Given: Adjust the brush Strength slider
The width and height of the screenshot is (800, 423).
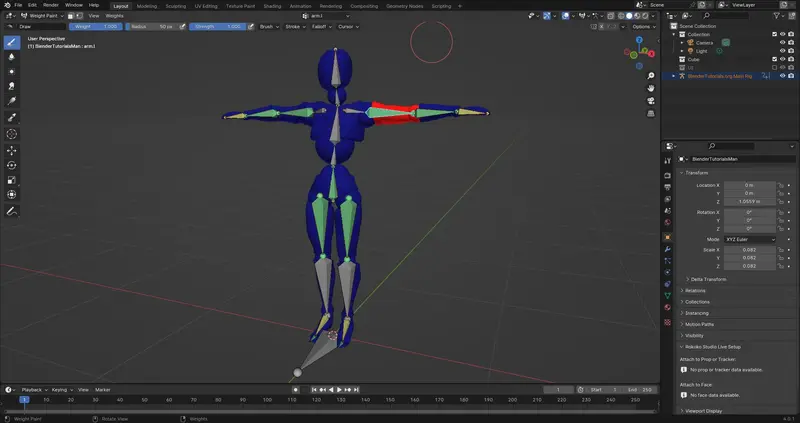Looking at the screenshot, I should [218, 27].
